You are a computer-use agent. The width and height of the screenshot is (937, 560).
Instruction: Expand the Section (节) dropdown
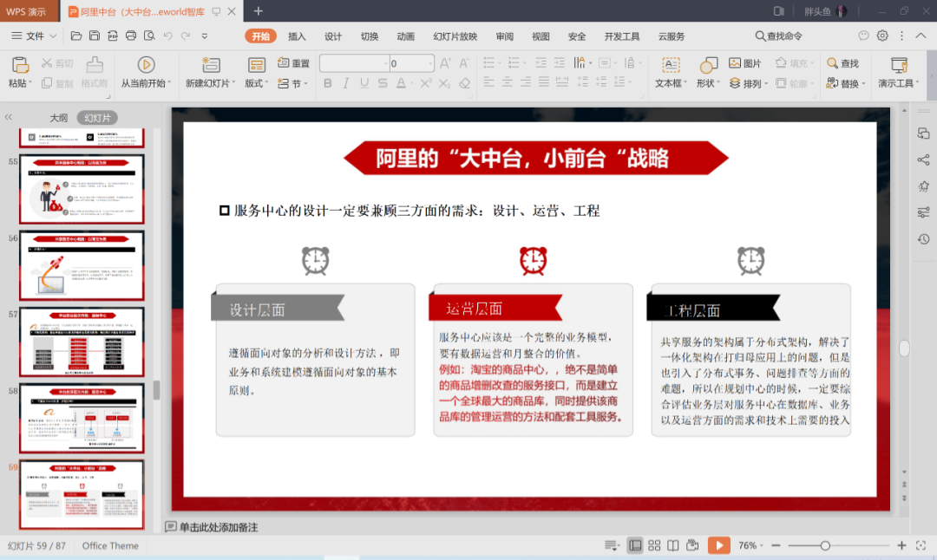pyautogui.click(x=305, y=83)
